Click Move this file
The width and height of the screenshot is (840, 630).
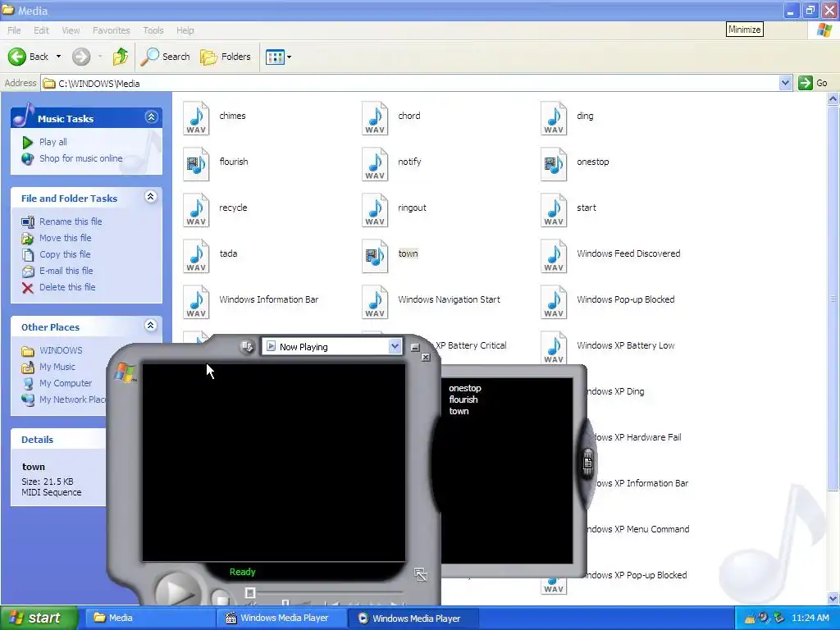coord(66,238)
